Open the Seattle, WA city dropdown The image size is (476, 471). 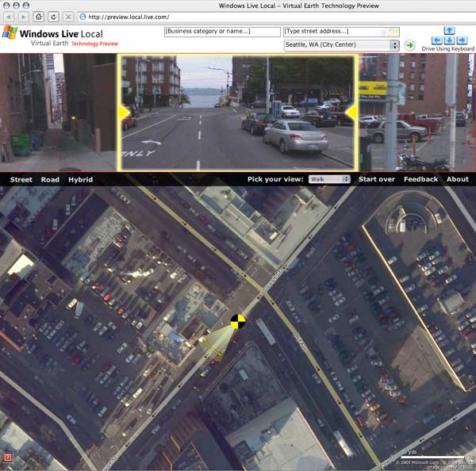341,45
